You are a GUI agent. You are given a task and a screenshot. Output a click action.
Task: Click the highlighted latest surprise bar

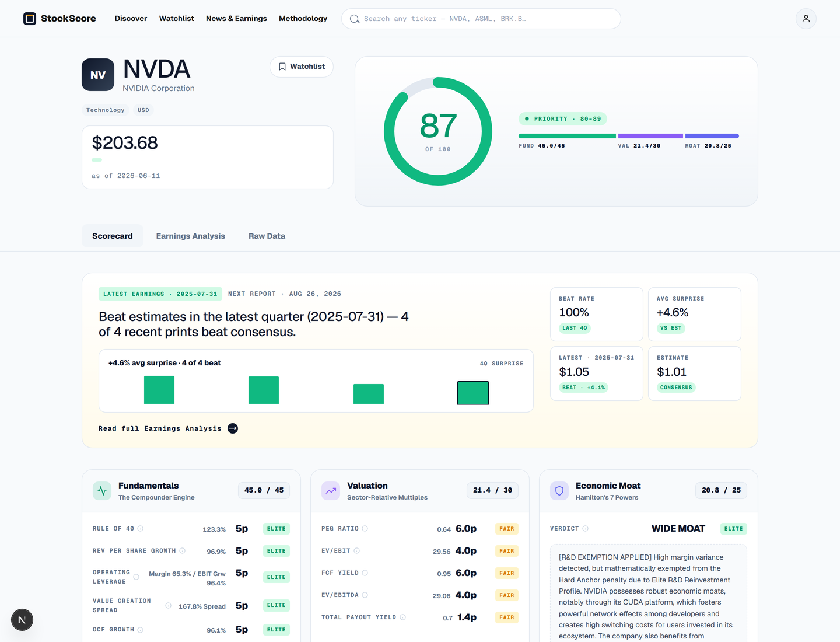[473, 393]
